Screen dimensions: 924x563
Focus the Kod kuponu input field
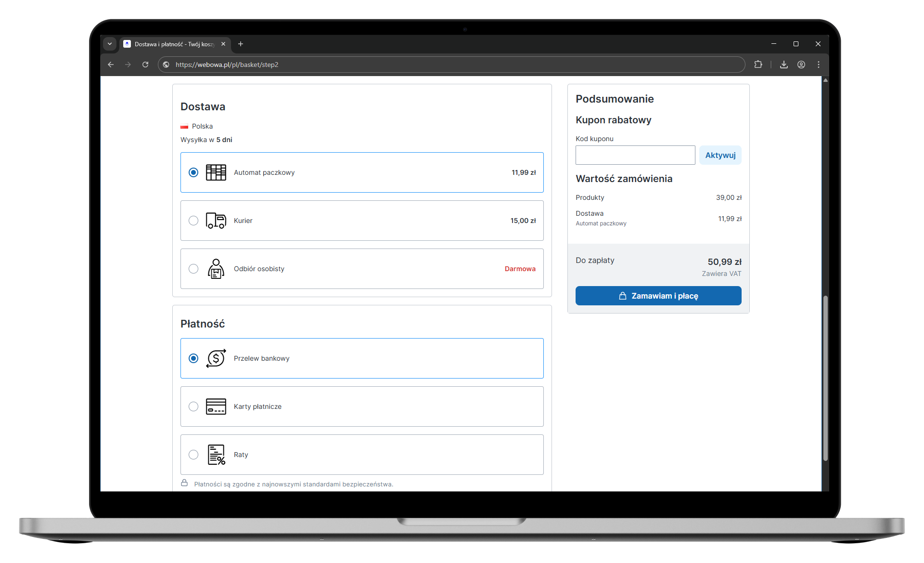(x=635, y=155)
